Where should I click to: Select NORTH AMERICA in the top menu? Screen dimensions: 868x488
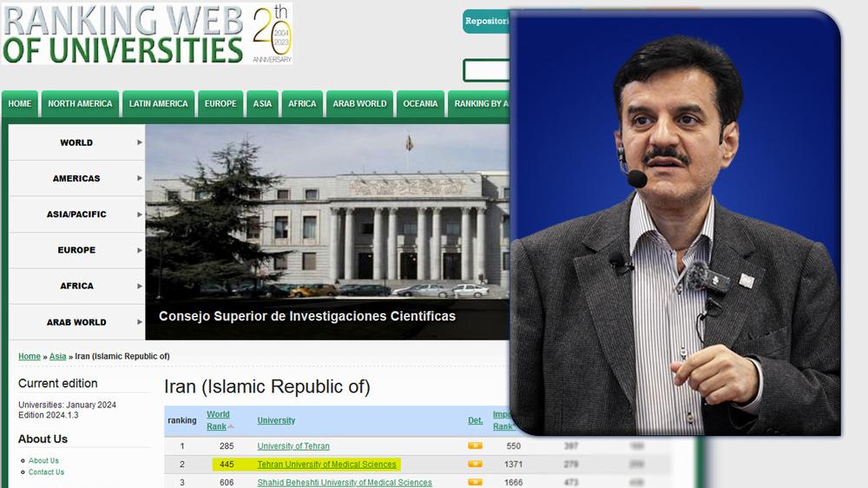pos(80,104)
